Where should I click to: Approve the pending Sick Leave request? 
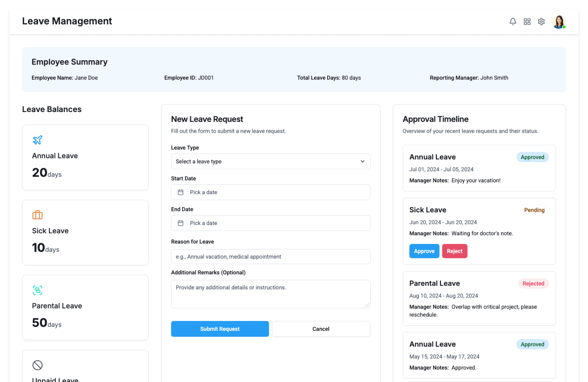(424, 251)
